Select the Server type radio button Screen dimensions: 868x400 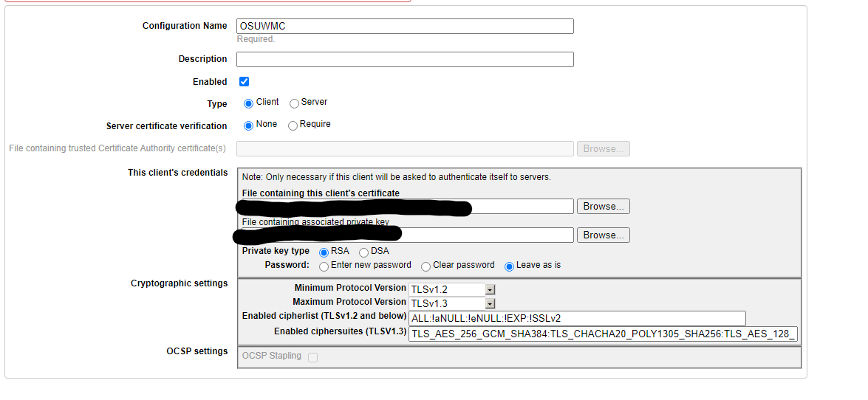[295, 103]
